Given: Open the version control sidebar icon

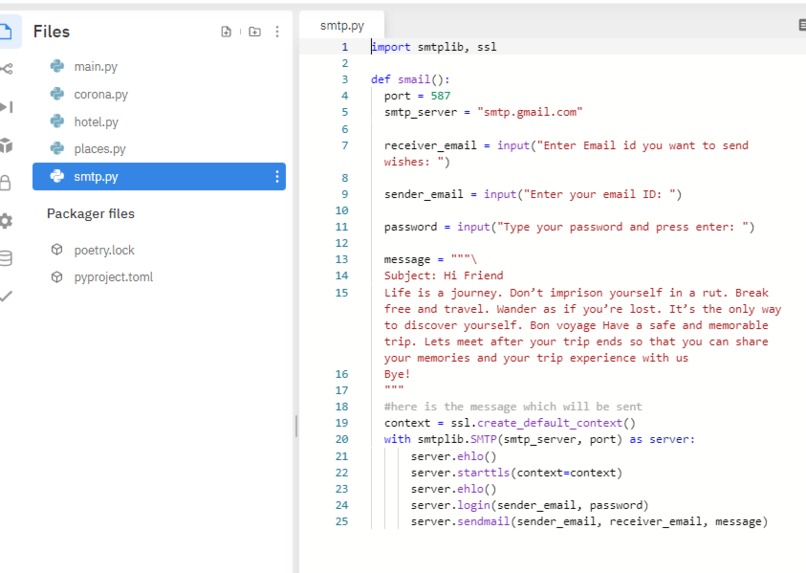Looking at the screenshot, I should (x=6, y=68).
